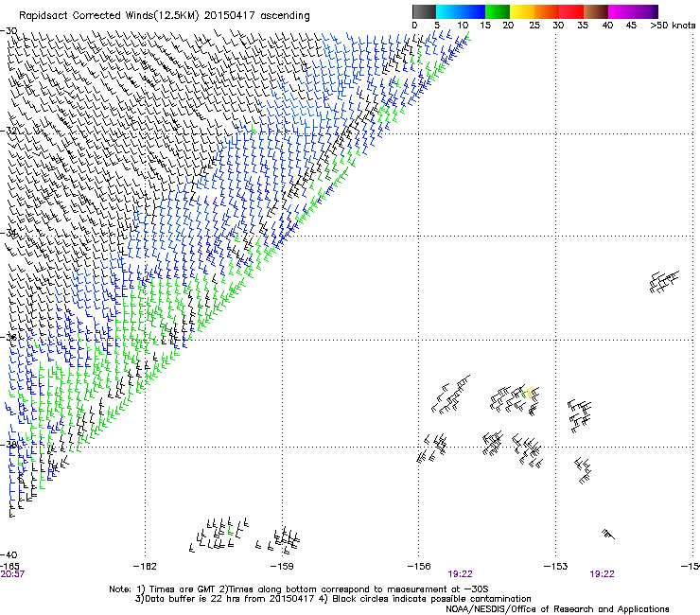Pick the brown 35-40 knots color swatch
The height and width of the screenshot is (615, 700).
(596, 11)
